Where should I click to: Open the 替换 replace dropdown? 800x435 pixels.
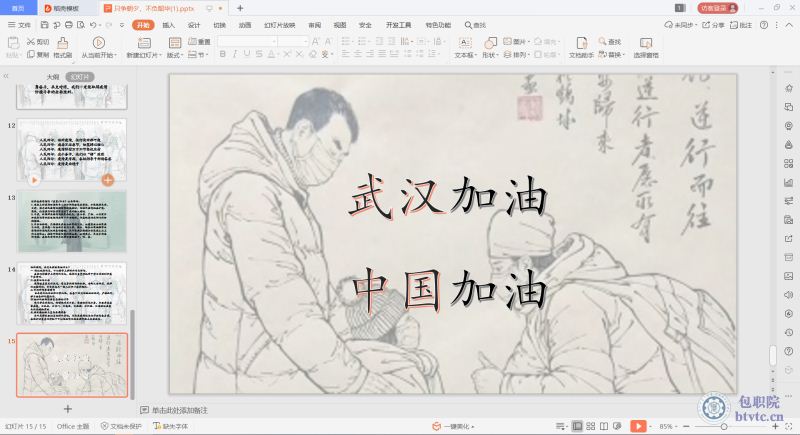coord(611,55)
